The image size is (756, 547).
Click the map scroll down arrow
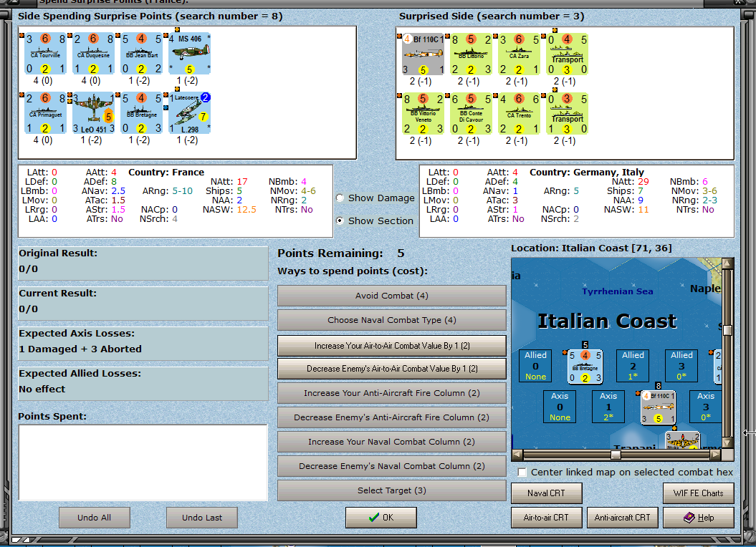727,442
